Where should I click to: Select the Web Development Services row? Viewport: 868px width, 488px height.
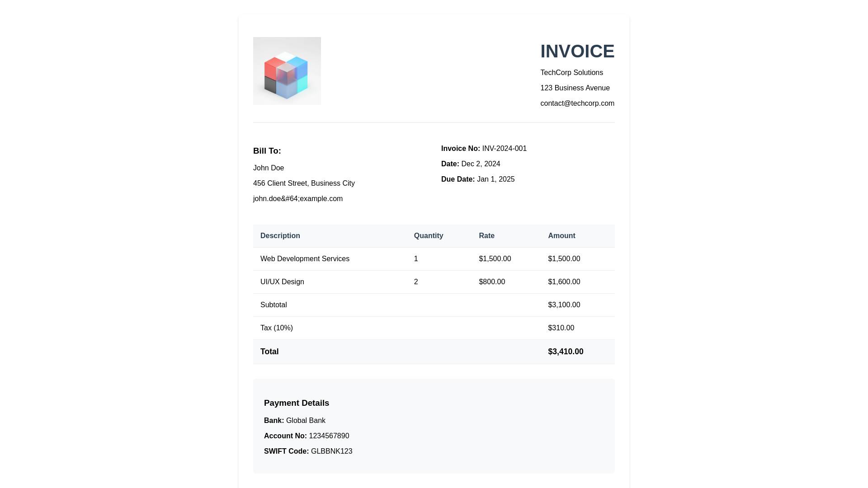click(305, 259)
